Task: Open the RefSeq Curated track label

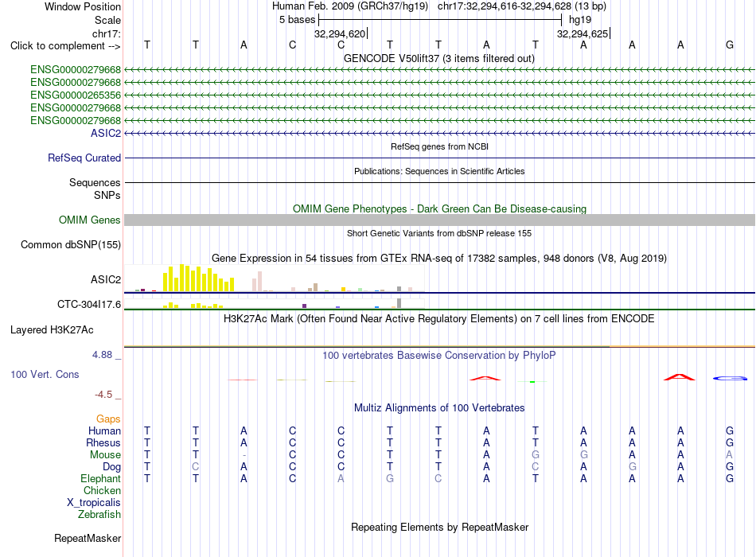Action: coord(84,158)
